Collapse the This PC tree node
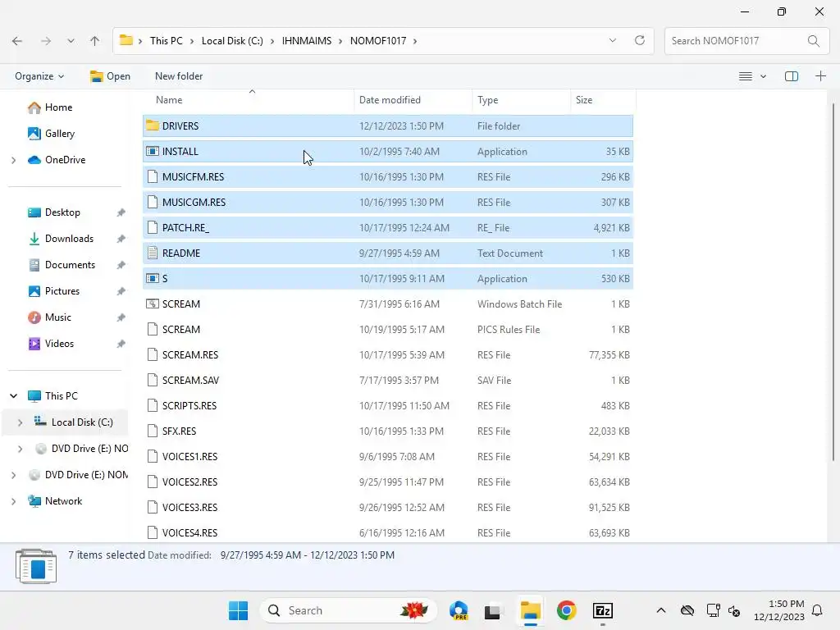This screenshot has height=630, width=840. tap(13, 396)
